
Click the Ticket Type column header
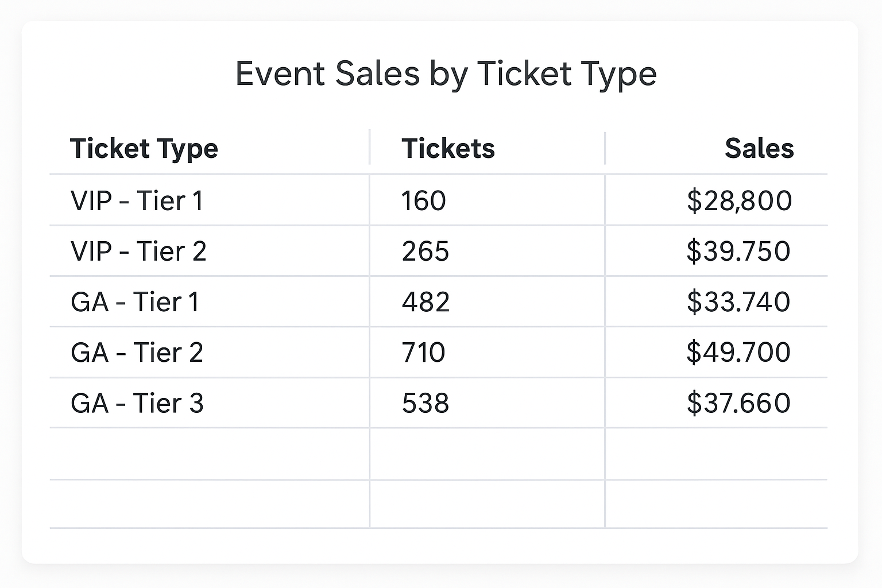(144, 149)
